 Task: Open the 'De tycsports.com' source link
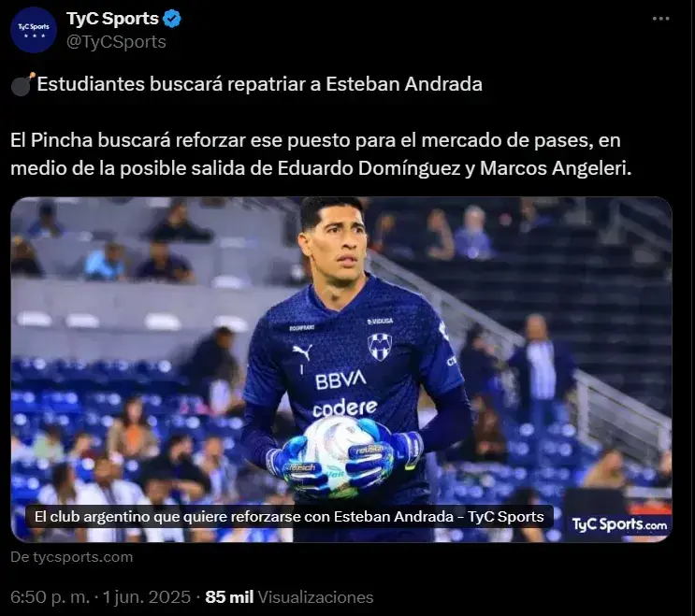tap(71, 557)
